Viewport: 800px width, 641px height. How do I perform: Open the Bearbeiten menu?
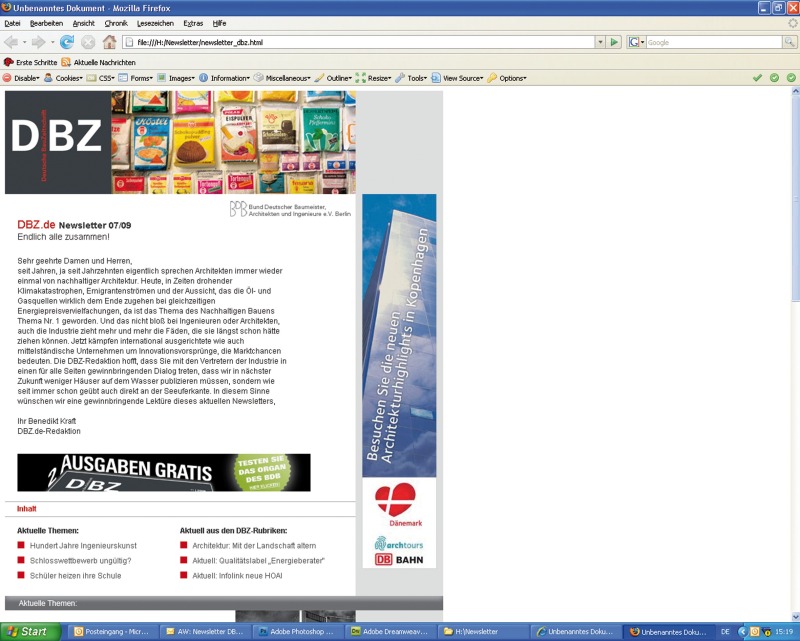pyautogui.click(x=46, y=23)
